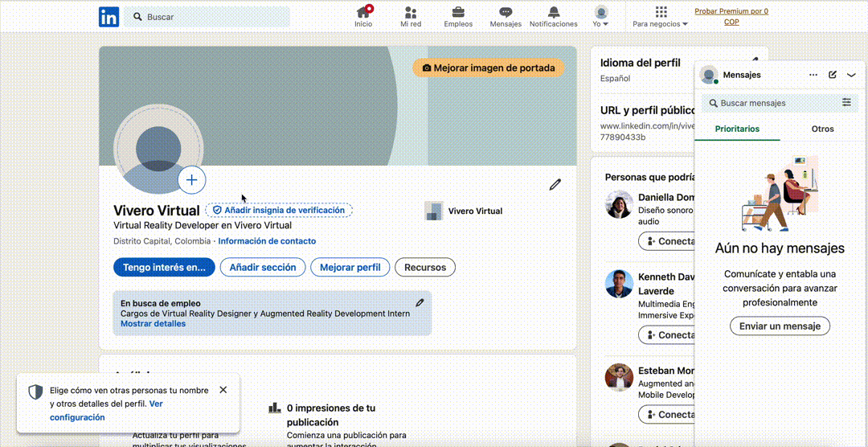The width and height of the screenshot is (868, 447).
Task: Click the Añadir sección button
Action: (x=262, y=267)
